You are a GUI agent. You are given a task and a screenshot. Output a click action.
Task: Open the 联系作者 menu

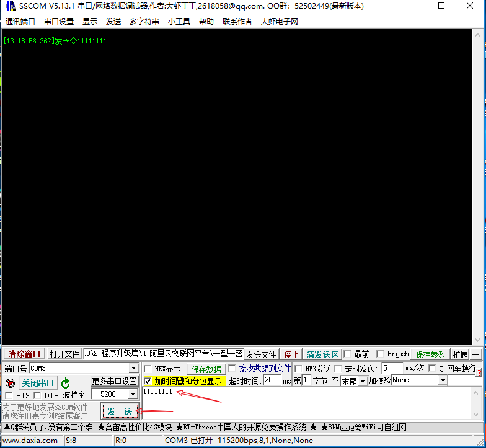[x=237, y=21]
